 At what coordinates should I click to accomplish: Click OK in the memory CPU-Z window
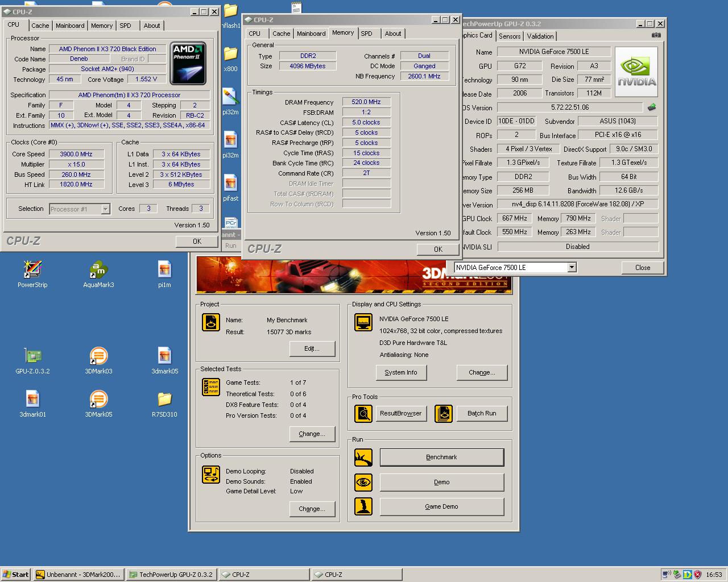point(438,250)
